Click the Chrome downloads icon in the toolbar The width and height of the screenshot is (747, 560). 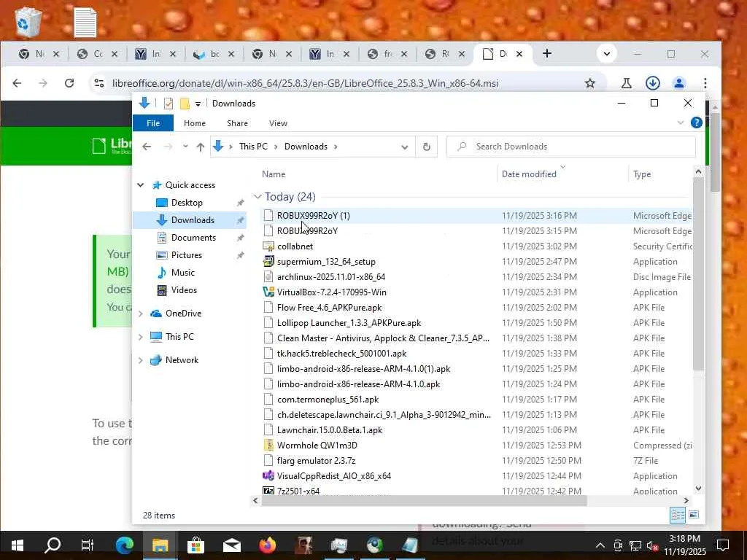click(x=653, y=83)
